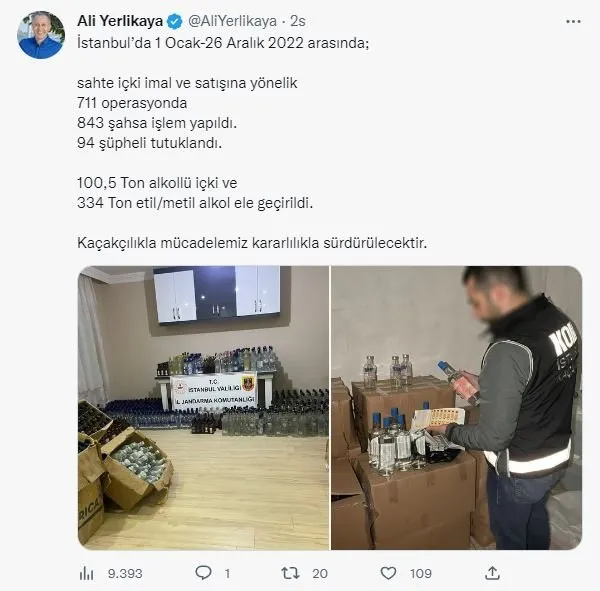Open the three-dot more options menu
The width and height of the screenshot is (600, 591).
click(573, 21)
